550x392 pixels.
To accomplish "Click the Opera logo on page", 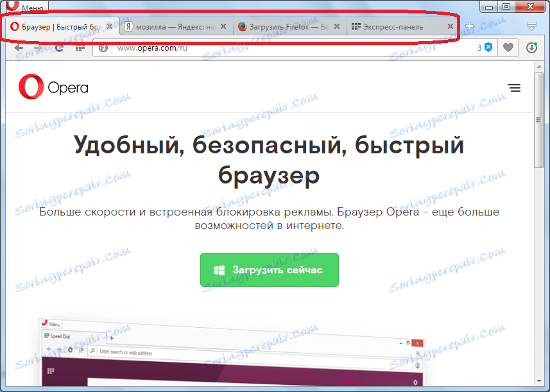I will click(53, 87).
